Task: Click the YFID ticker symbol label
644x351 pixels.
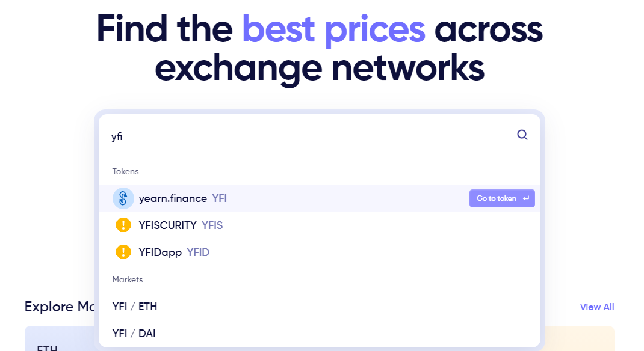Action: tap(198, 252)
